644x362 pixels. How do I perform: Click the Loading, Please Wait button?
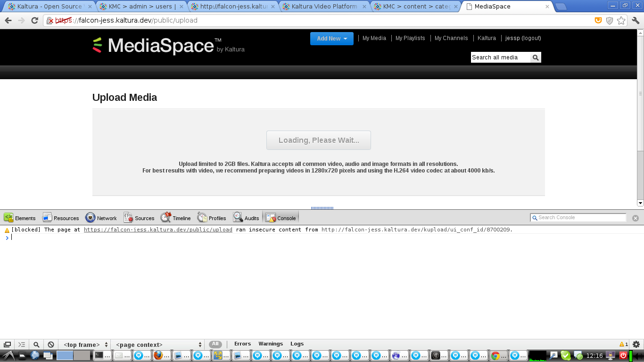(319, 140)
